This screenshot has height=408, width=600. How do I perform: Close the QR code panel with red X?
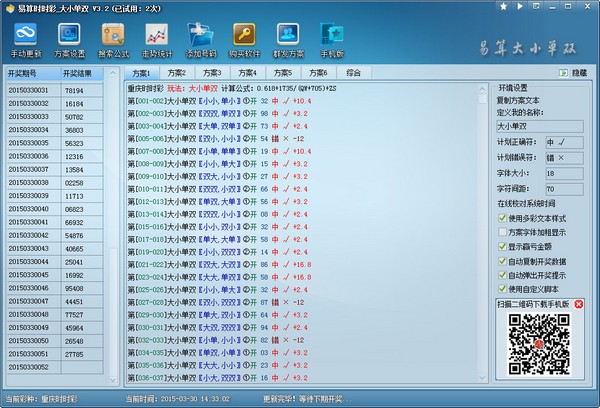pyautogui.click(x=579, y=304)
